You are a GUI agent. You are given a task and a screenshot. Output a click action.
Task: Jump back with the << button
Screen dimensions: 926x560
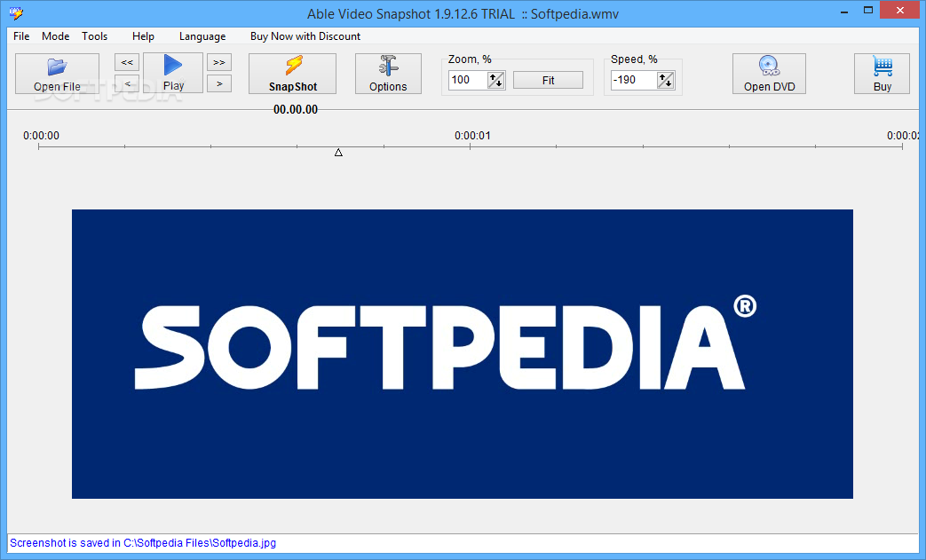[127, 62]
